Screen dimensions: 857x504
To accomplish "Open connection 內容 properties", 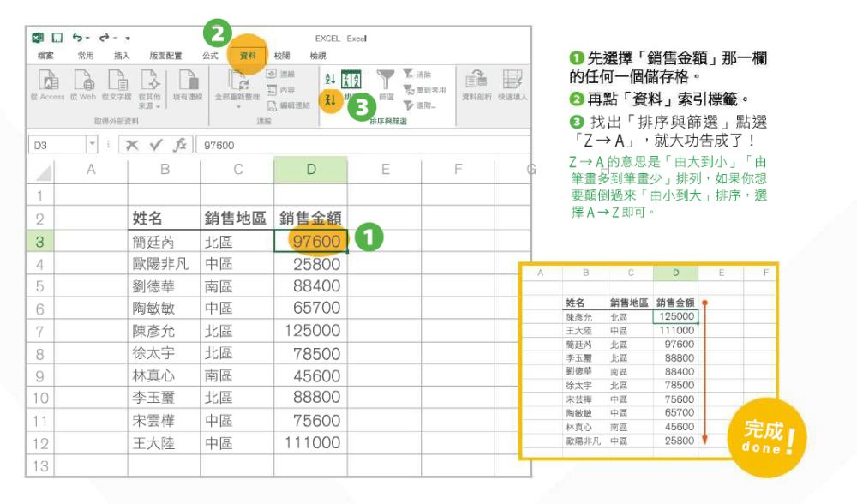I will click(280, 90).
